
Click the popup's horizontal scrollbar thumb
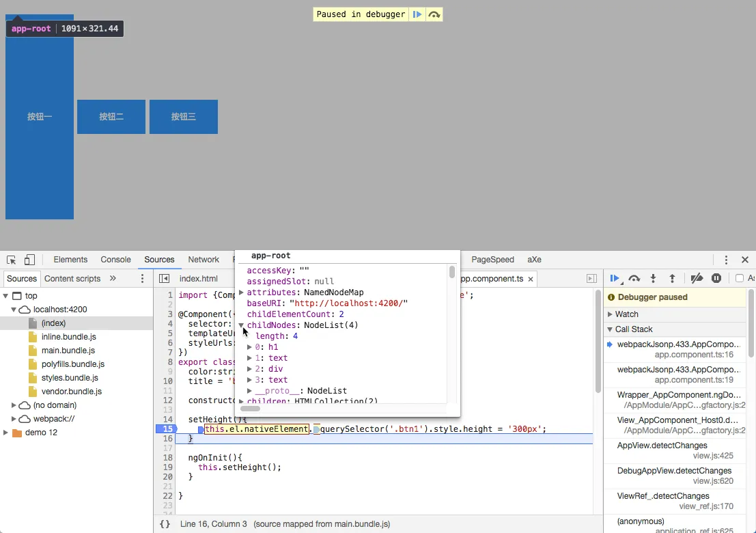tap(251, 409)
